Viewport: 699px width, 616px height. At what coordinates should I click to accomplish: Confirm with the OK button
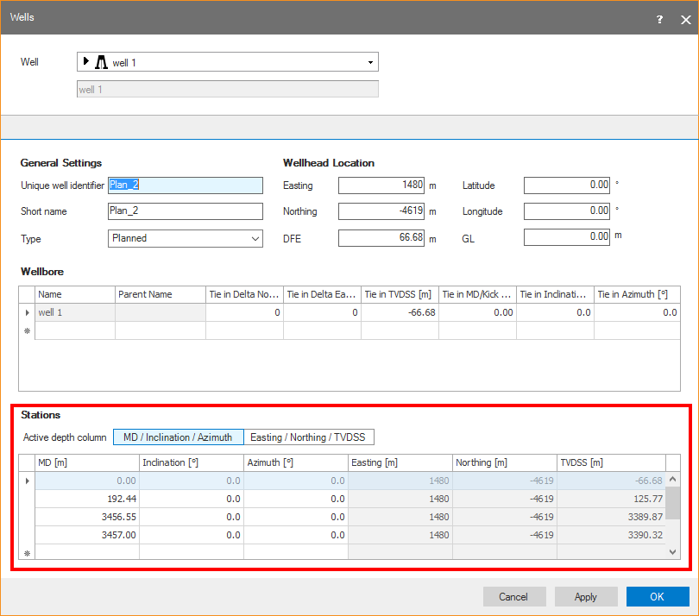point(658,597)
